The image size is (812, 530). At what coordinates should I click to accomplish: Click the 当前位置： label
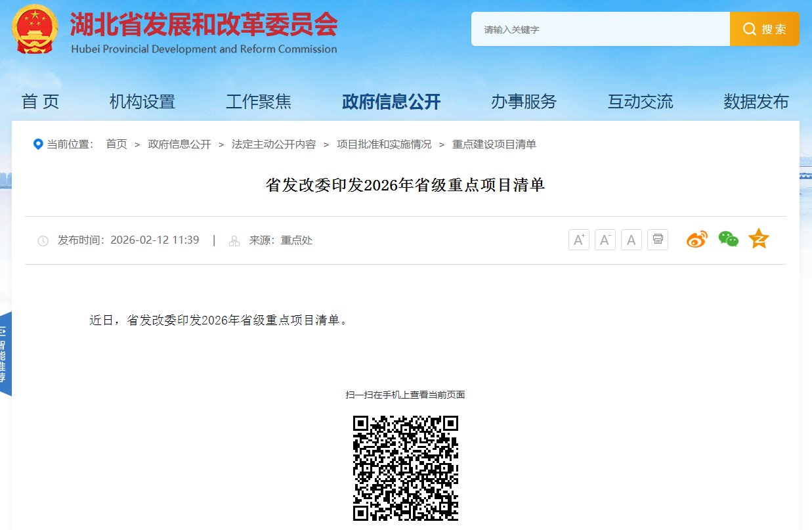point(70,144)
